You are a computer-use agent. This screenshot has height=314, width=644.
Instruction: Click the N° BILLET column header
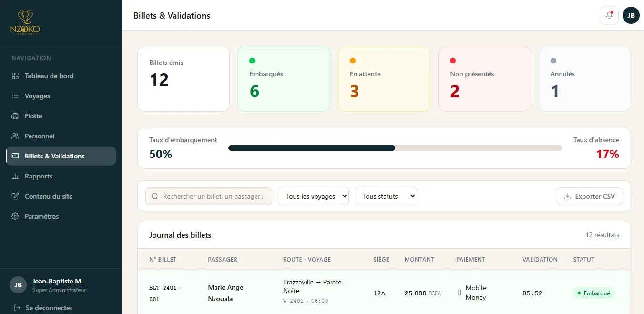[x=163, y=260]
